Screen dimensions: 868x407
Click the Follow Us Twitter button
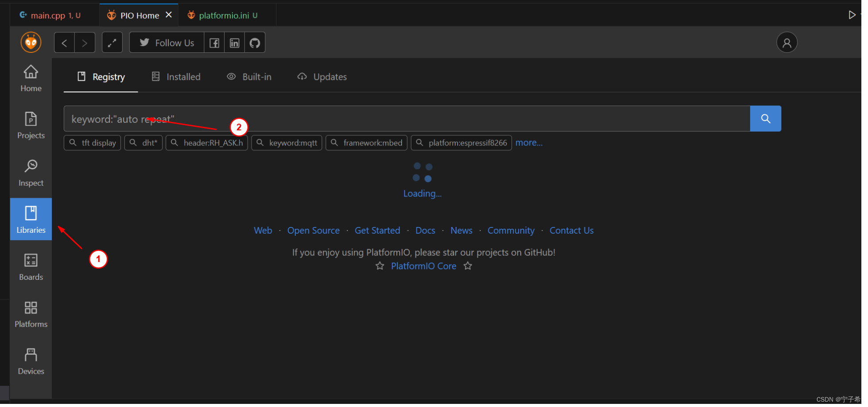pyautogui.click(x=167, y=43)
